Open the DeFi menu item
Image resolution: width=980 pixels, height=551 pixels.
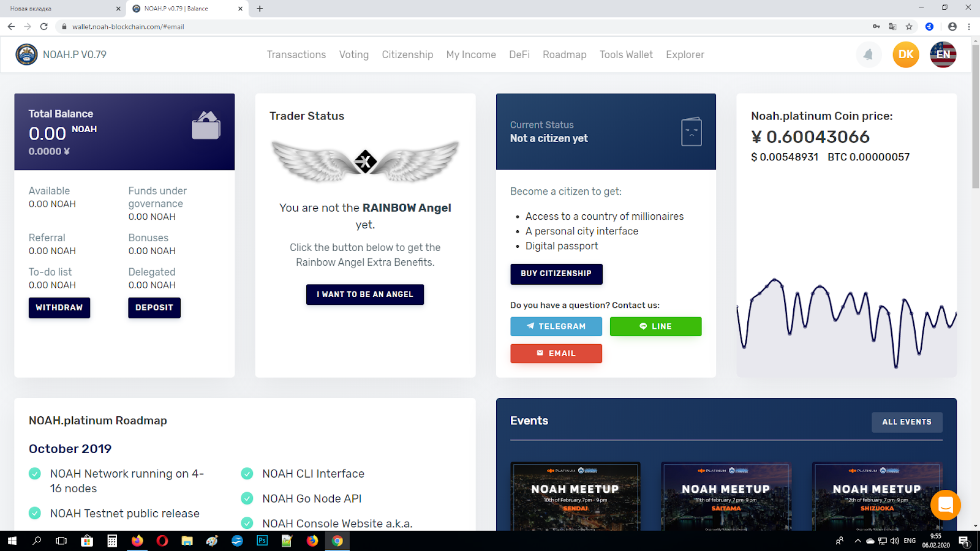pyautogui.click(x=519, y=54)
